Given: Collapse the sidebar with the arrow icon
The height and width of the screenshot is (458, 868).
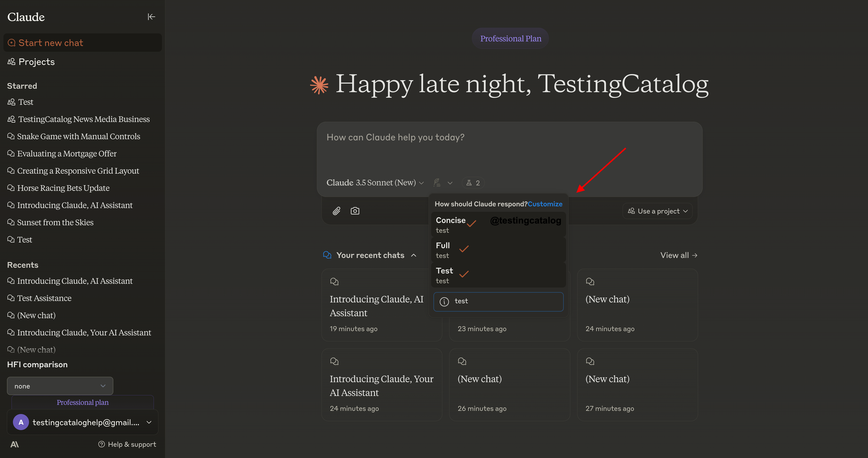Looking at the screenshot, I should click(151, 17).
